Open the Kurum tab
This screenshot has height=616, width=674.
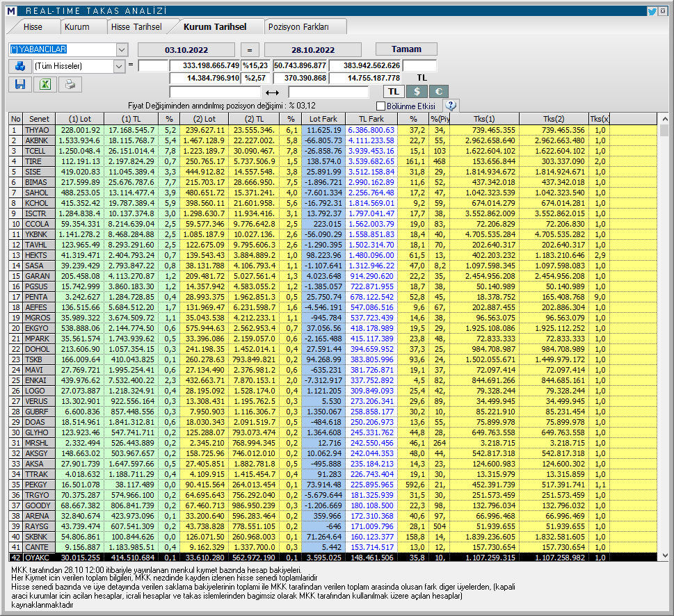pyautogui.click(x=77, y=26)
